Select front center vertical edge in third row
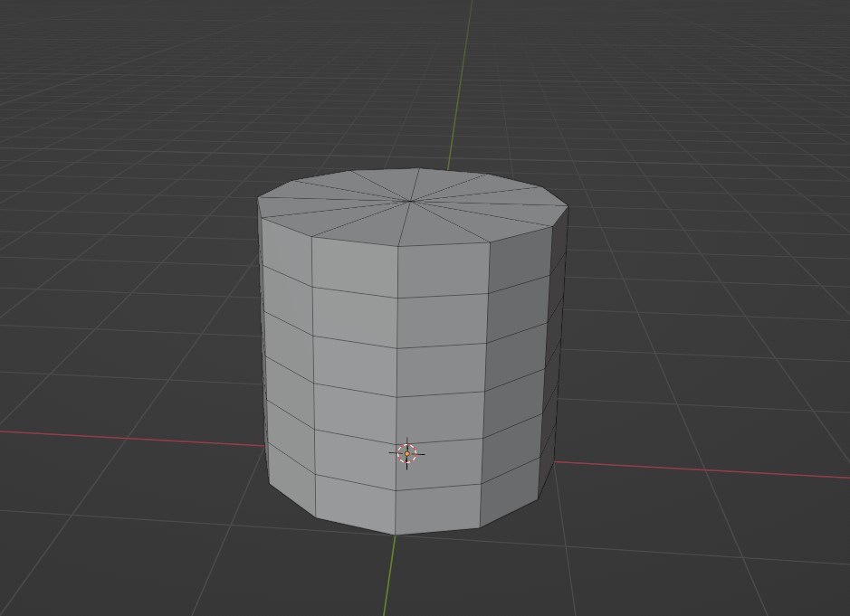 click(x=397, y=372)
